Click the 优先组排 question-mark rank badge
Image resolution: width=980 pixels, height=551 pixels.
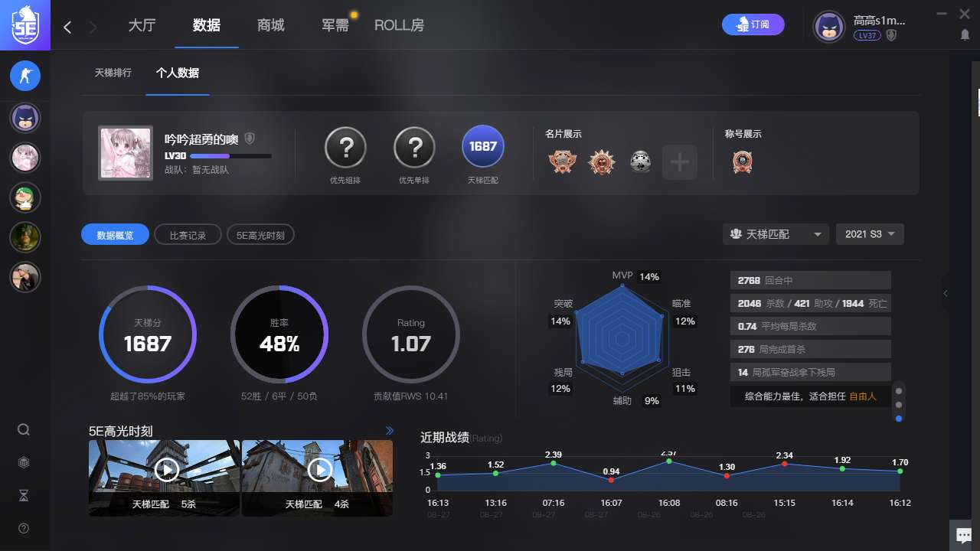click(345, 147)
